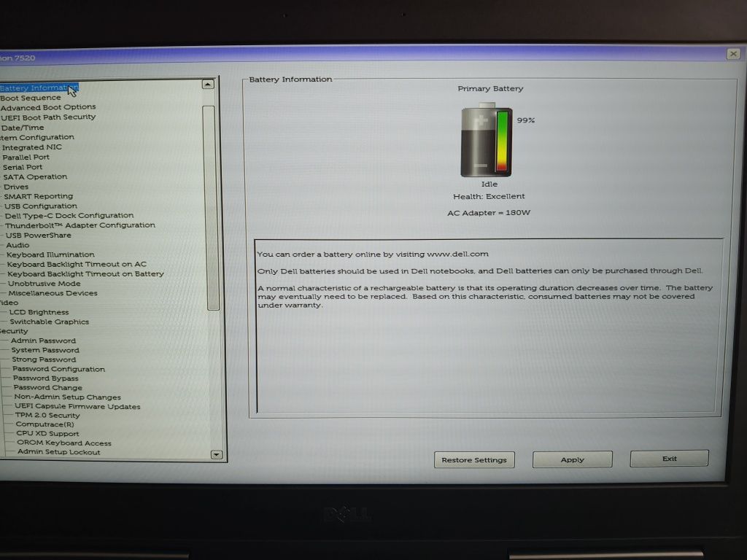
Task: Open Boot Sequence settings
Action: [31, 98]
